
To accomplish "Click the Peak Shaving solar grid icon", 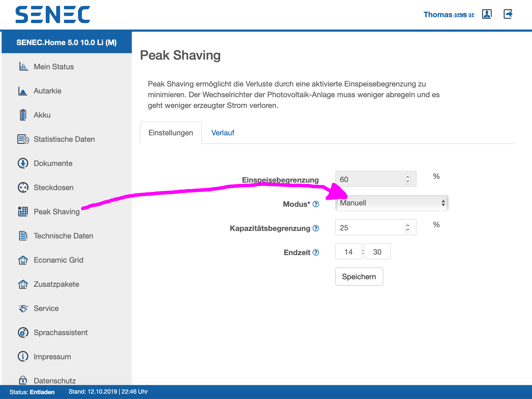I will pos(23,212).
